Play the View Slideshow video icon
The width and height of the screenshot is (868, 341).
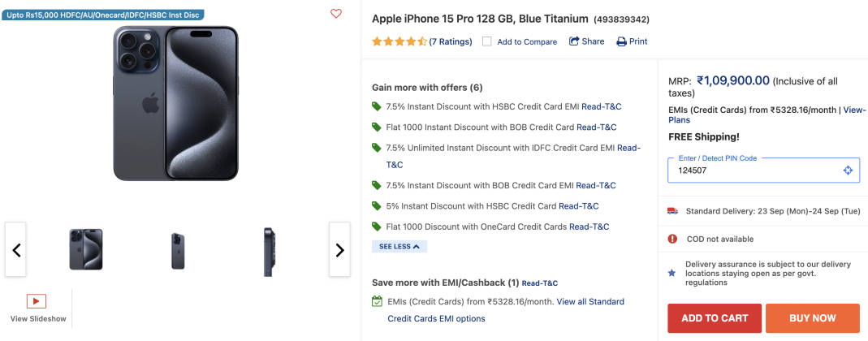pyautogui.click(x=36, y=301)
